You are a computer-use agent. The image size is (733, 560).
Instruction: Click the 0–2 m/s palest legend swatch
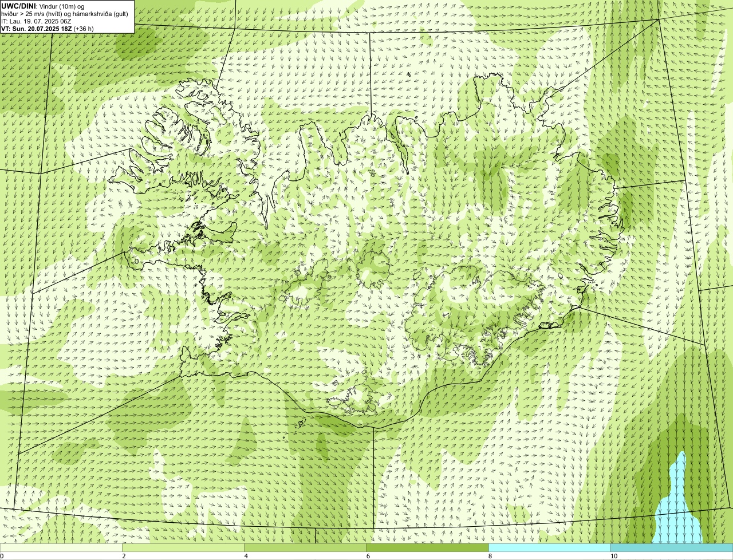point(61,548)
